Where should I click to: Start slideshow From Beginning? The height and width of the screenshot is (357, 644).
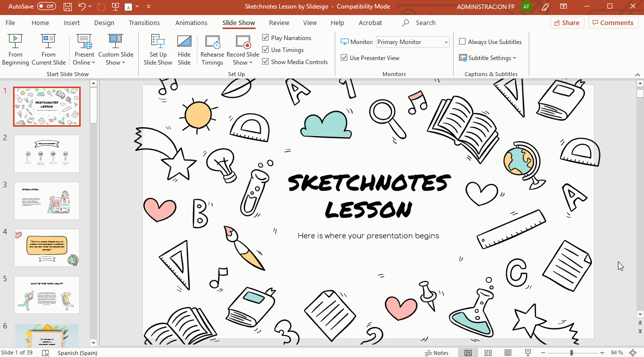click(16, 50)
